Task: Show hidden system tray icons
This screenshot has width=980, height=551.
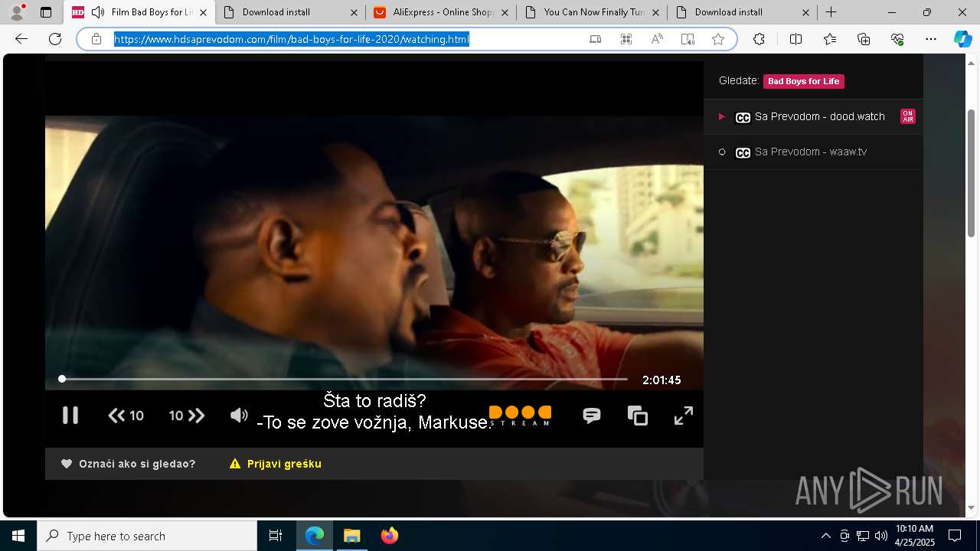Action: pos(825,536)
